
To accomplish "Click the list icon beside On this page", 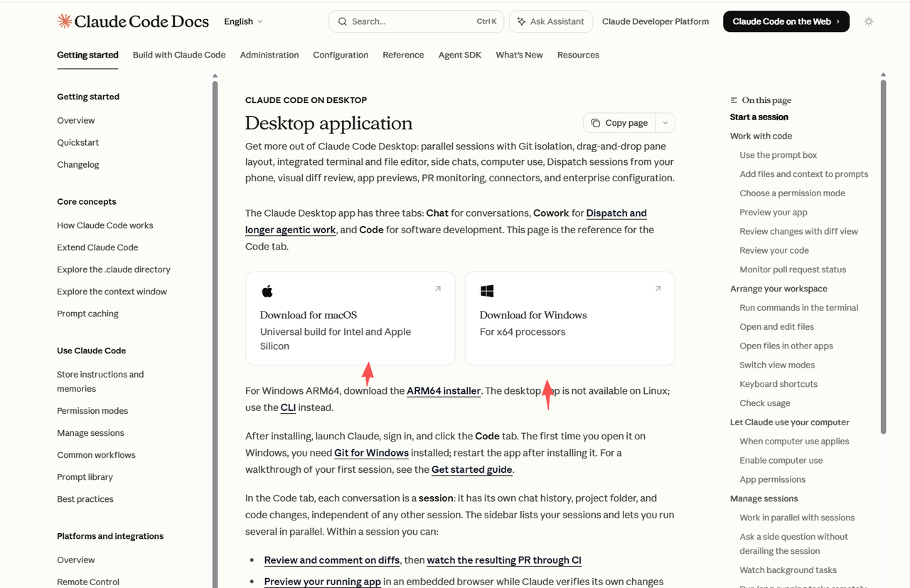I will [x=734, y=100].
